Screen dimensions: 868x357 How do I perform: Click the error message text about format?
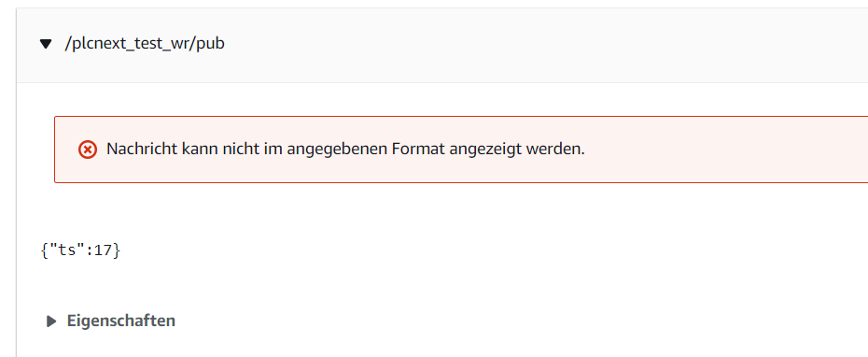coord(345,150)
